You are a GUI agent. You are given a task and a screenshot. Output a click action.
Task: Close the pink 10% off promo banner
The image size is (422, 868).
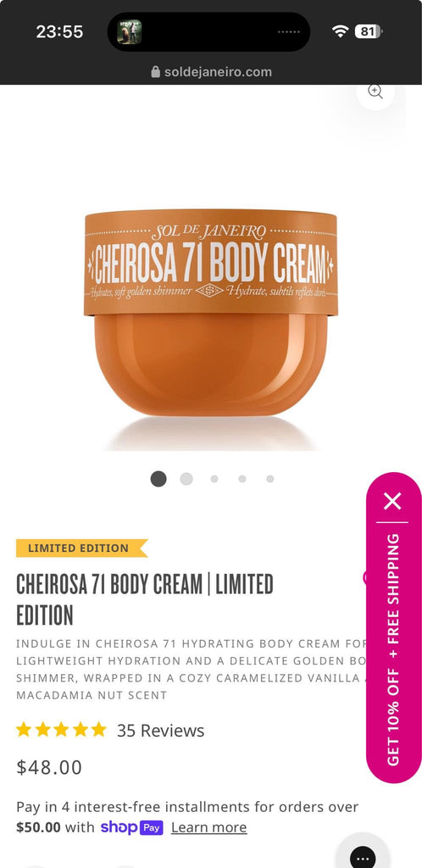(392, 501)
